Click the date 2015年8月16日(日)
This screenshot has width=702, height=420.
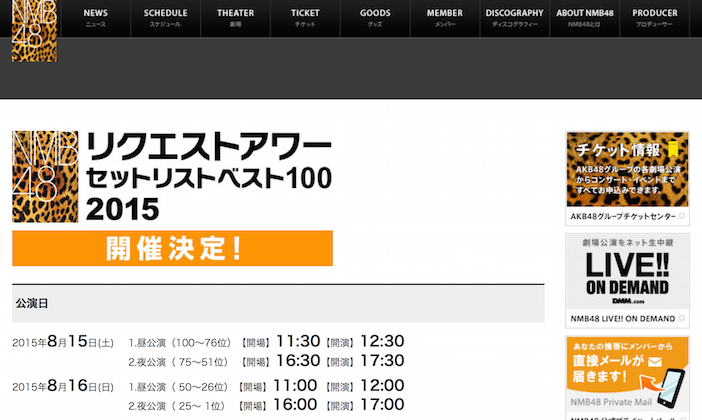coord(63,386)
